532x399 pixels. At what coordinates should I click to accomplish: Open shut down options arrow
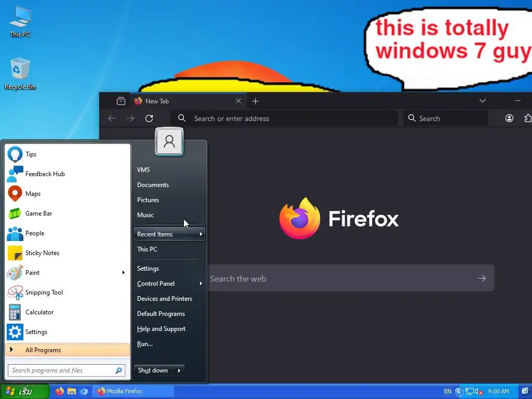[x=179, y=370]
